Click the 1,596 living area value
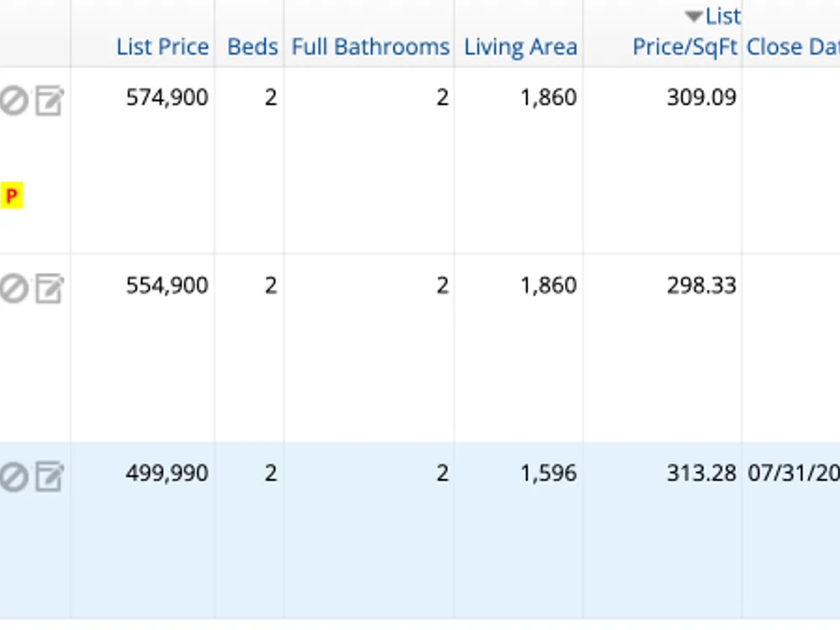The image size is (840, 630). tap(549, 474)
